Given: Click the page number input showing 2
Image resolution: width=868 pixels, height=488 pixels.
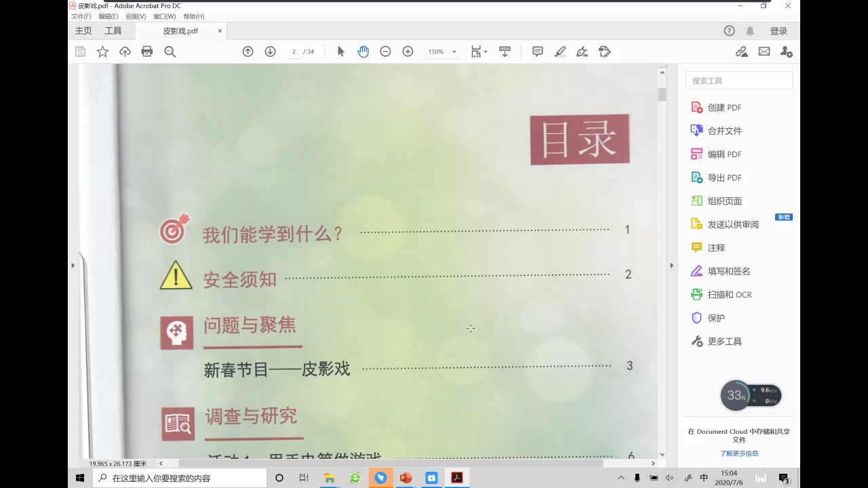Looking at the screenshot, I should click(x=294, y=51).
